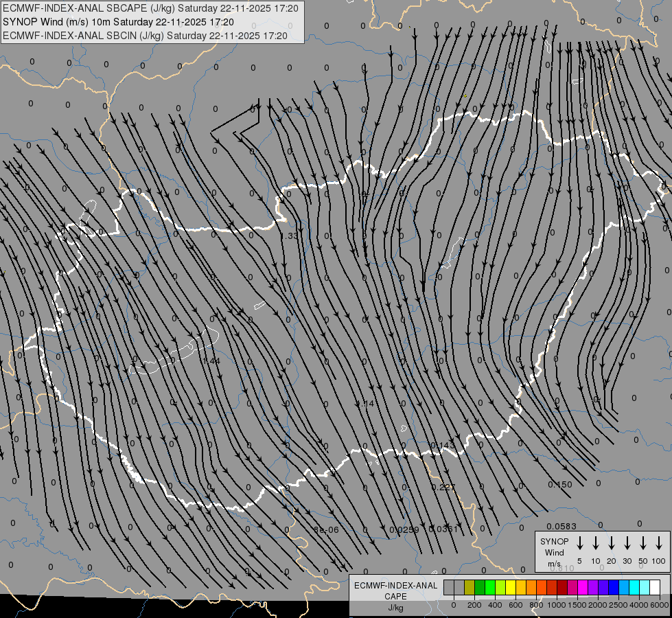Pick the dark red CAPE swatch at 1000
Screen dimensions: 672x618
click(562, 587)
